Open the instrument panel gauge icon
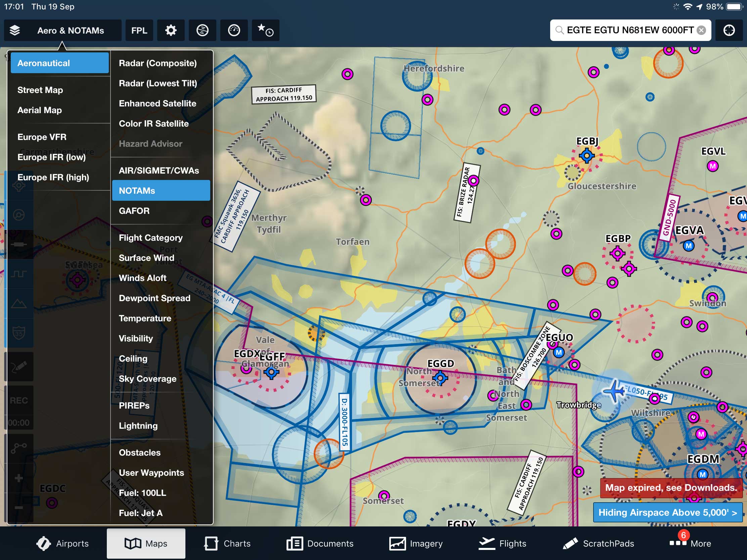 point(234,30)
